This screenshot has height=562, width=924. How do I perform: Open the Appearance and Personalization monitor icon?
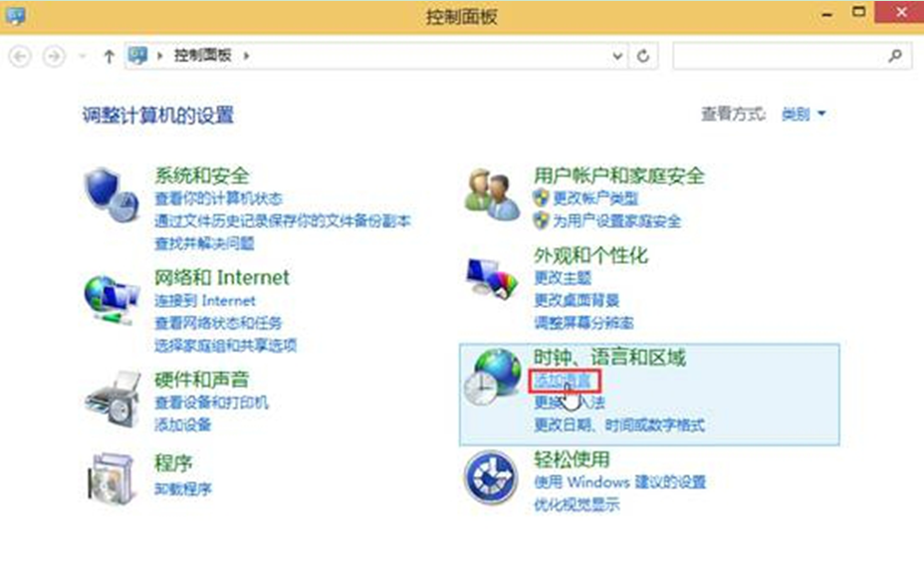tap(492, 278)
